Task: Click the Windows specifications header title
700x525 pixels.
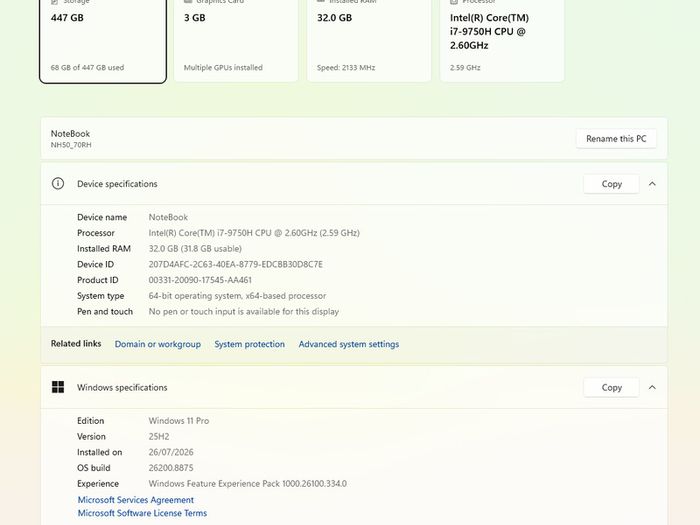Action: (122, 388)
